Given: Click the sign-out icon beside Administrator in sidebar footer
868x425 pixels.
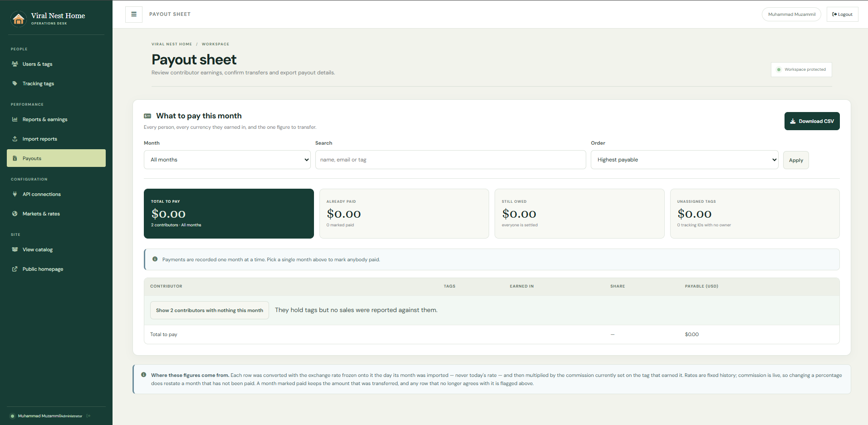Looking at the screenshot, I should coord(88,415).
